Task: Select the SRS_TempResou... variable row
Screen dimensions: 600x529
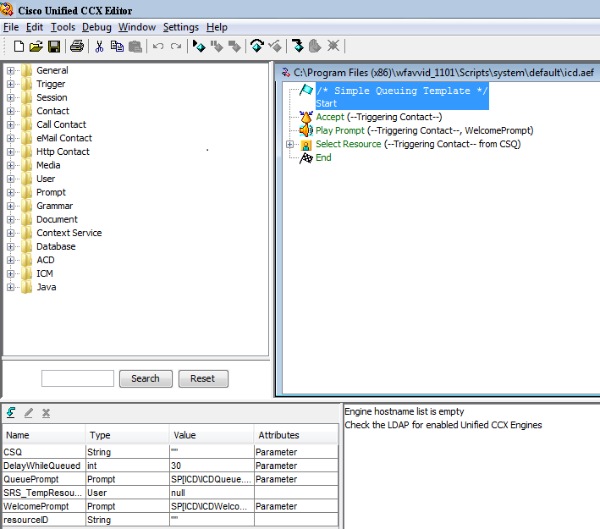Action: click(170, 493)
